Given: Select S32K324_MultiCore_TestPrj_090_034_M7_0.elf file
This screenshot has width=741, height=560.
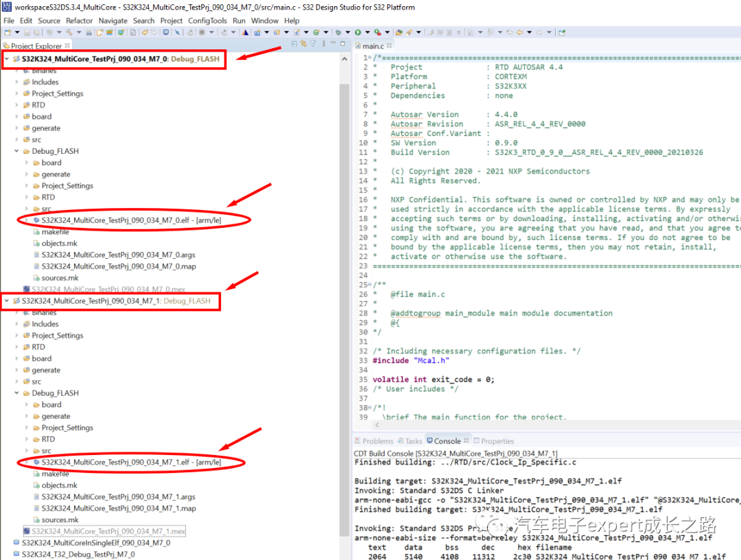Looking at the screenshot, I should [131, 220].
